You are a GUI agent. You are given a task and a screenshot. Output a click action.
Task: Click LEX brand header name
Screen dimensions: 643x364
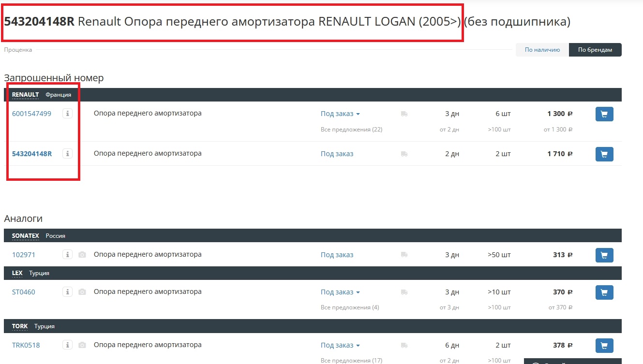click(17, 273)
